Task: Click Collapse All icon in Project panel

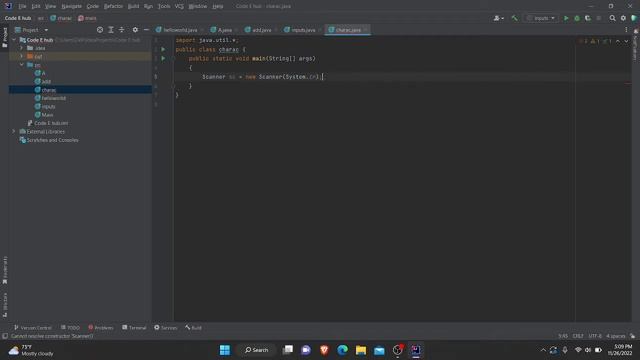Action: (x=122, y=30)
